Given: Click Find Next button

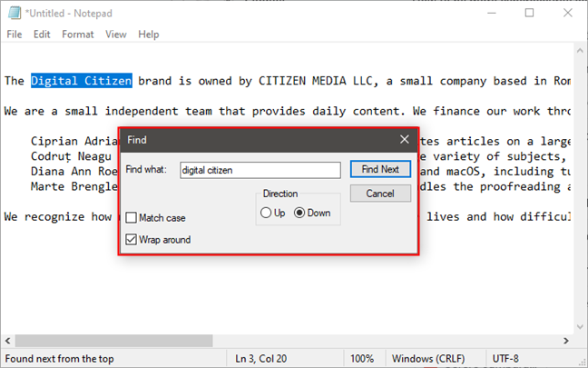Looking at the screenshot, I should pyautogui.click(x=380, y=169).
